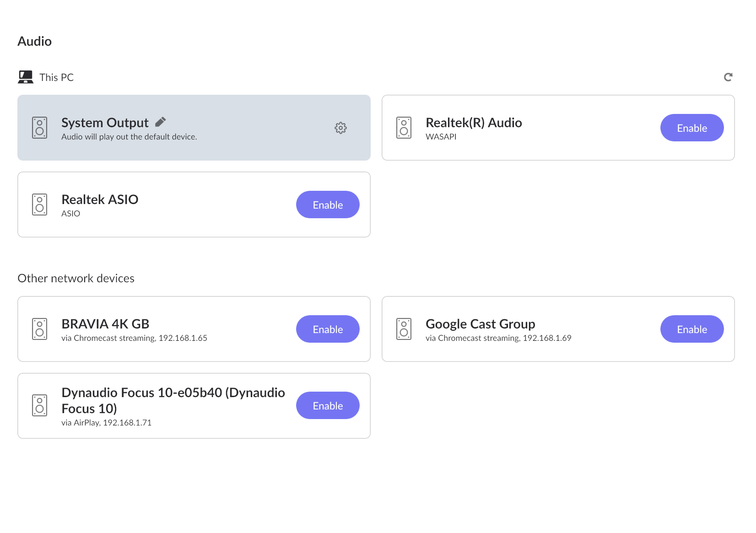The width and height of the screenshot is (756, 533).
Task: Click 'Audio will play out the default device.'
Action: point(129,137)
